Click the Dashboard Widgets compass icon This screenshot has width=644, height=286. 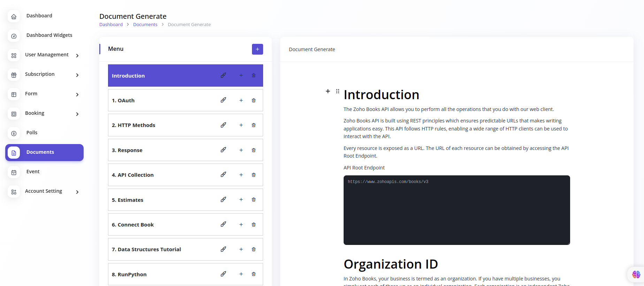(14, 36)
